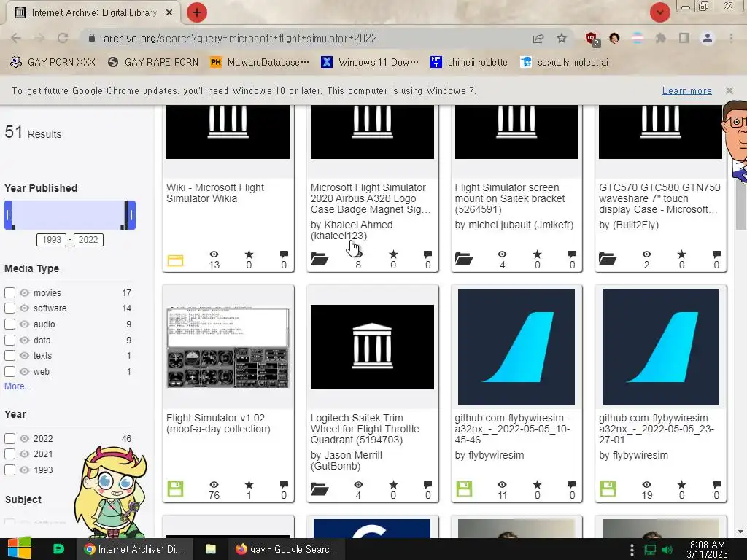The image size is (747, 560).
Task: Open the share page icon in address bar
Action: [538, 38]
